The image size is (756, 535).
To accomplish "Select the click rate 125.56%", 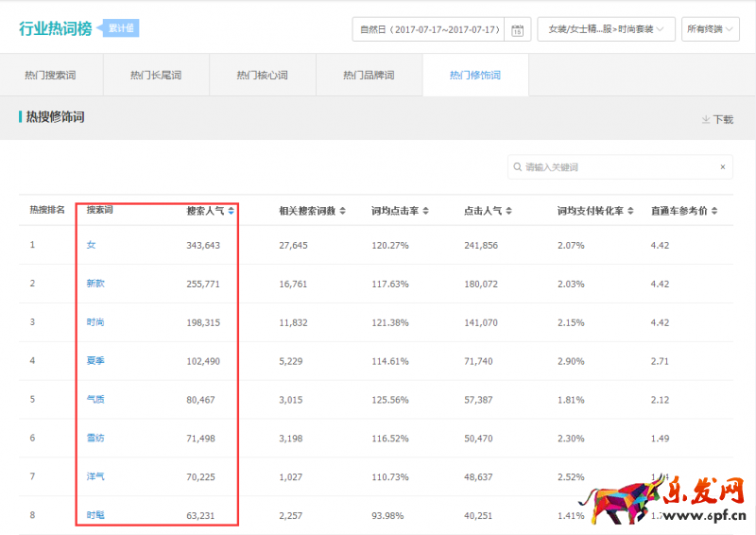I will pos(390,400).
